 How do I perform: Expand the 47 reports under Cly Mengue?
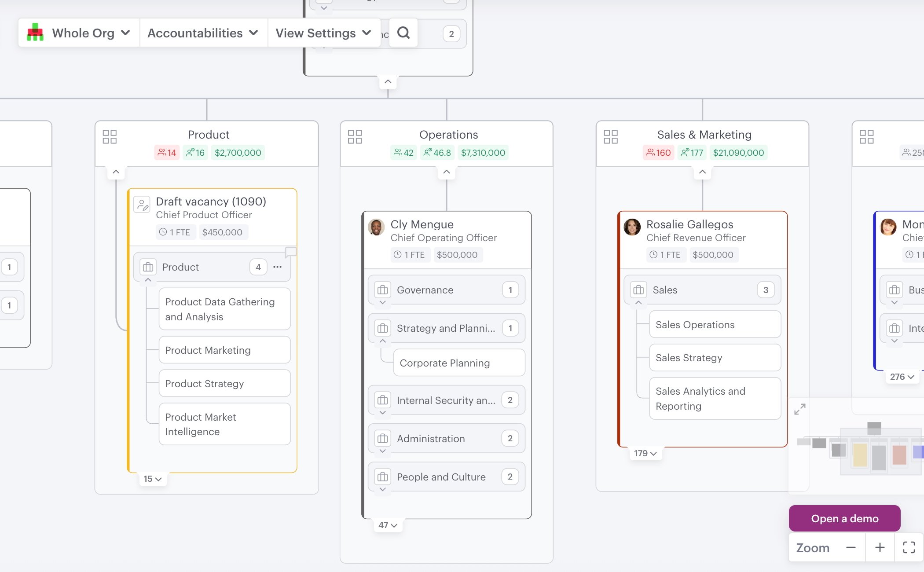[x=387, y=524]
